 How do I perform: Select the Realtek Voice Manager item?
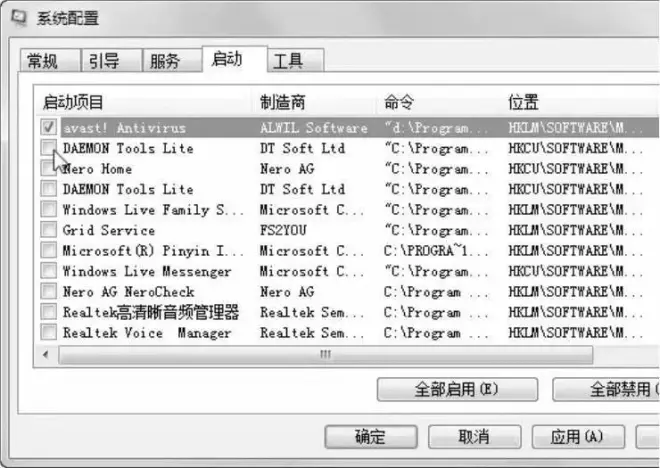pos(147,333)
